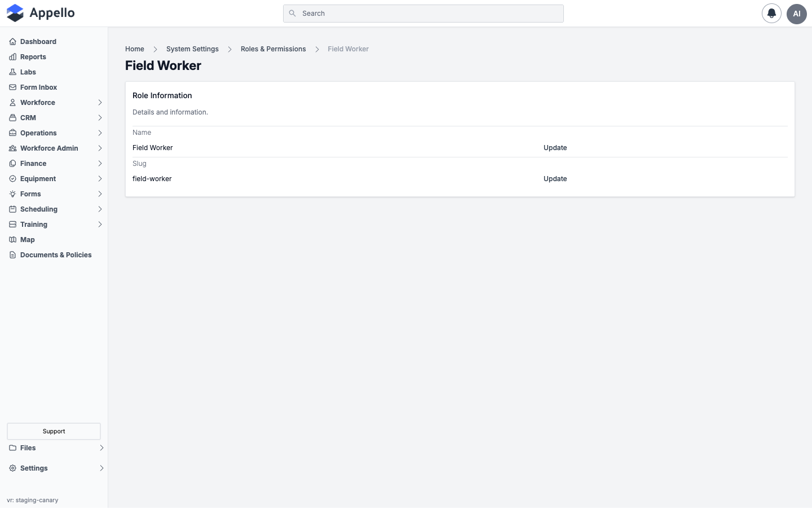Click the Form Inbox envelope icon
Screen dimensions: 812x518
12,87
